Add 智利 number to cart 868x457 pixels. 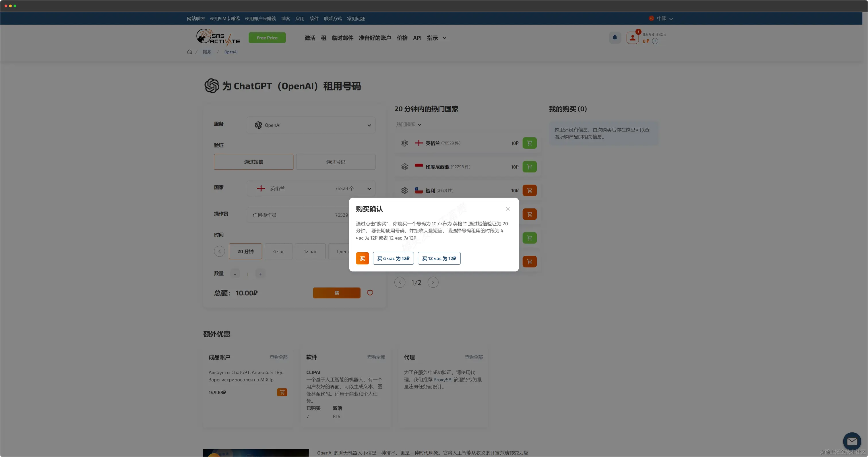point(529,190)
